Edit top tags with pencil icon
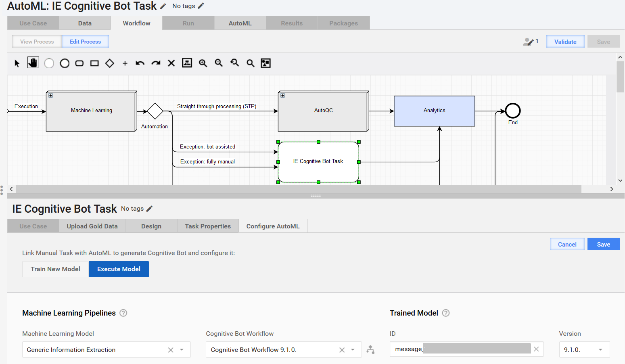 201,6
